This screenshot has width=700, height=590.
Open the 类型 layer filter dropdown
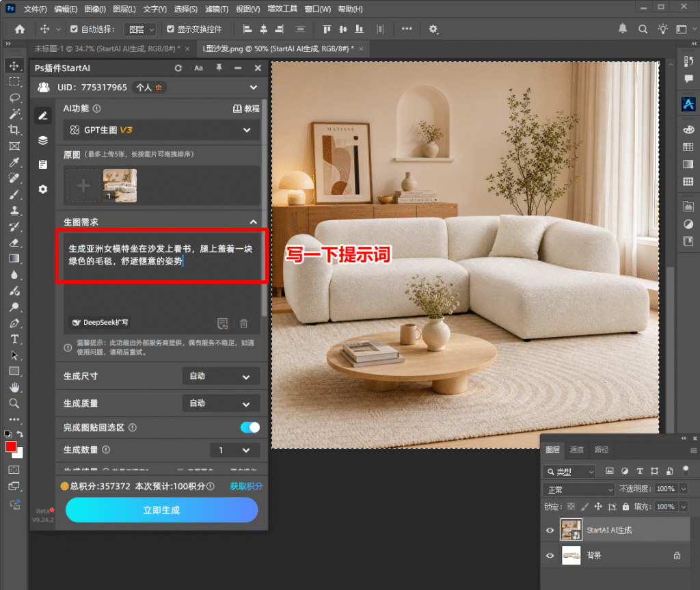pyautogui.click(x=569, y=471)
